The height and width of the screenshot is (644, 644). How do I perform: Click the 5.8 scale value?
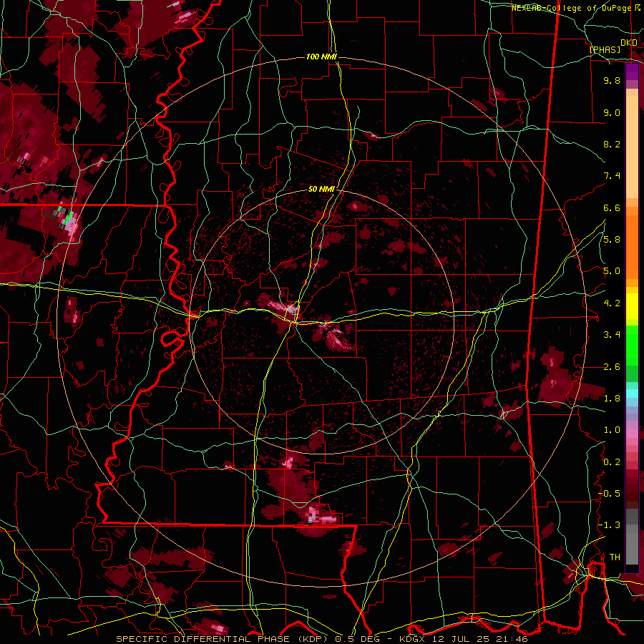pyautogui.click(x=612, y=240)
